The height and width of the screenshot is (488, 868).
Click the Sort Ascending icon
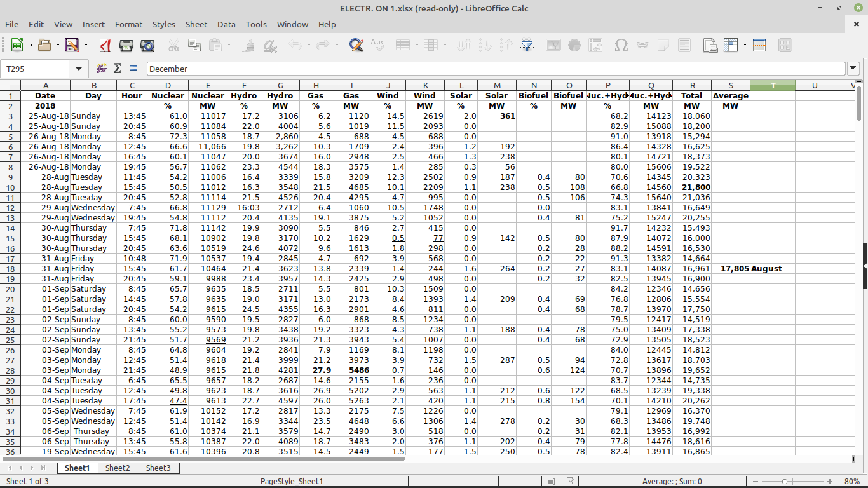485,45
